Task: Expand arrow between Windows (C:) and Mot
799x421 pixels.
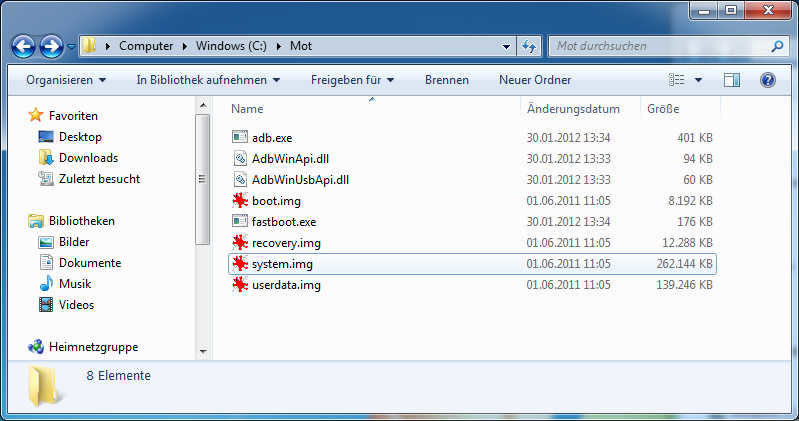Action: coord(279,46)
